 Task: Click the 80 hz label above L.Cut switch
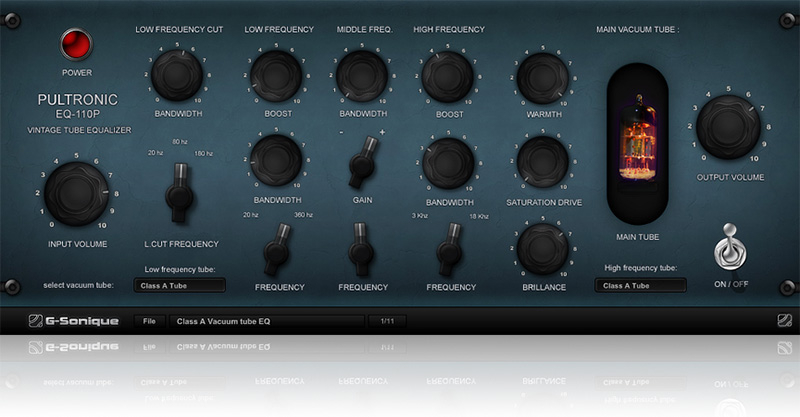[180, 141]
